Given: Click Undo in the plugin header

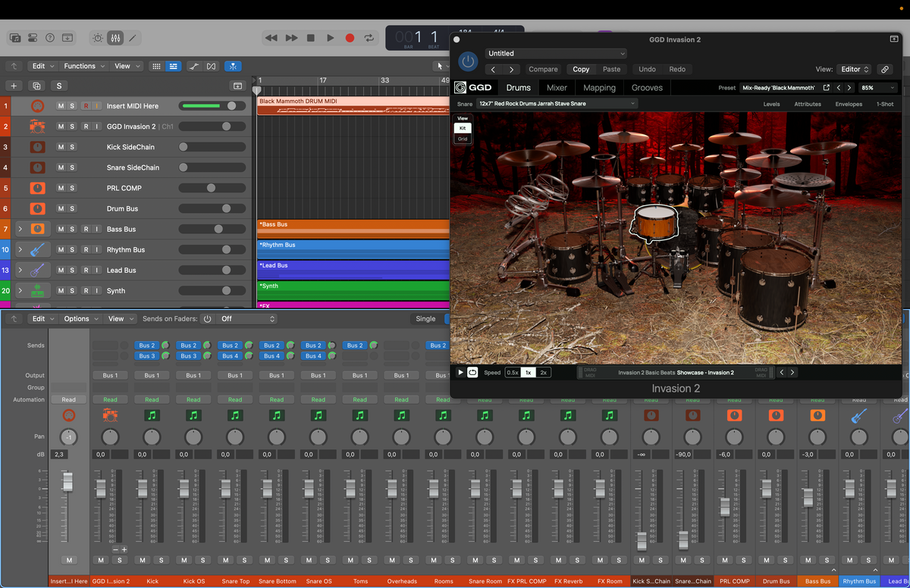Looking at the screenshot, I should pyautogui.click(x=648, y=69).
